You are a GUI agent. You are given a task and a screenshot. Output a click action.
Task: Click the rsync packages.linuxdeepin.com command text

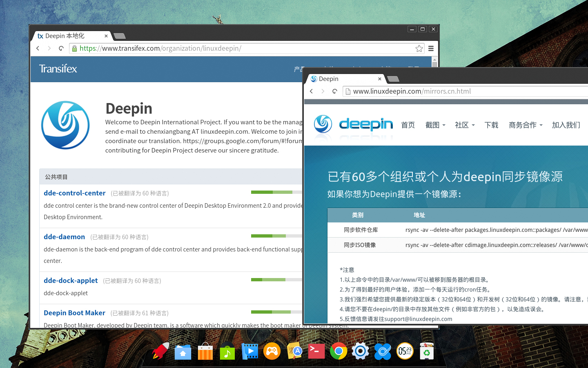497,230
